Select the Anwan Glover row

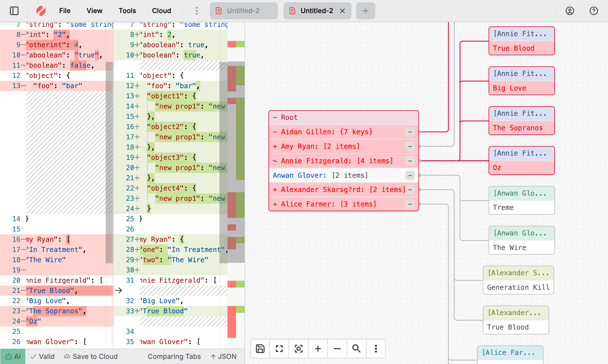tap(344, 175)
